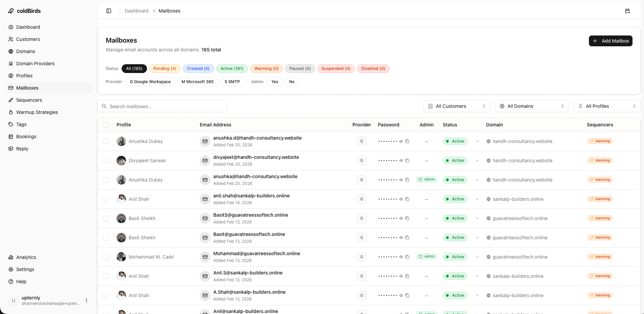Image resolution: width=644 pixels, height=314 pixels.
Task: Navigate to Dashboard via the breadcrumb link
Action: click(137, 11)
